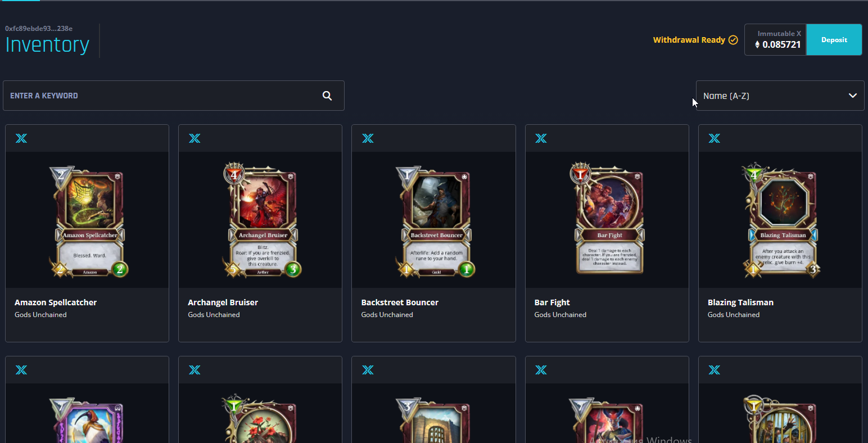The width and height of the screenshot is (868, 443).
Task: Click Immutable X logo on Amazon Spellcatcher card
Action: pos(21,138)
